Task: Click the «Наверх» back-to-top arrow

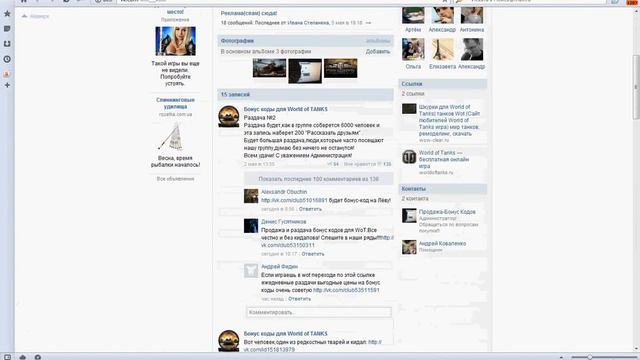Action: pyautogui.click(x=35, y=16)
